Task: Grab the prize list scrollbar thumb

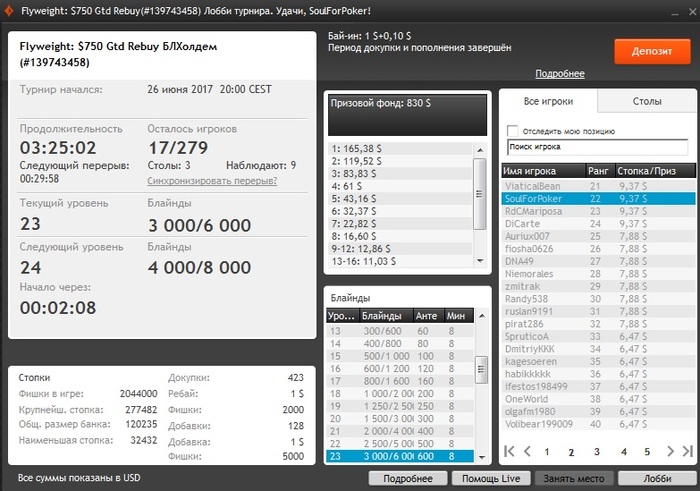Action: (479, 194)
